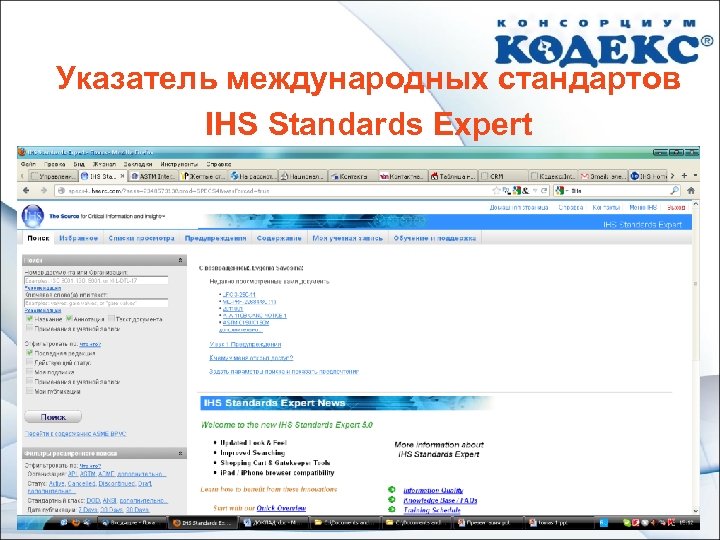Click the green arrow icon beside Knowledge Base / FAQs
720x540 pixels.
click(391, 500)
